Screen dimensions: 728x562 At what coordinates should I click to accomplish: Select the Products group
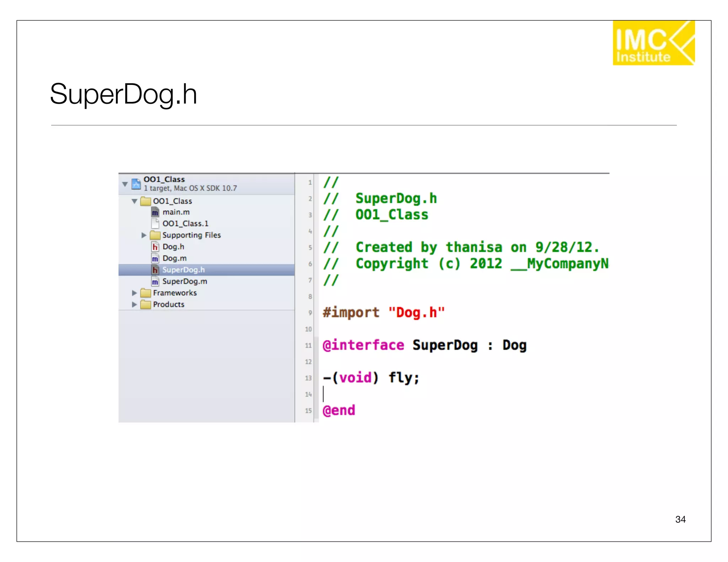(x=169, y=304)
